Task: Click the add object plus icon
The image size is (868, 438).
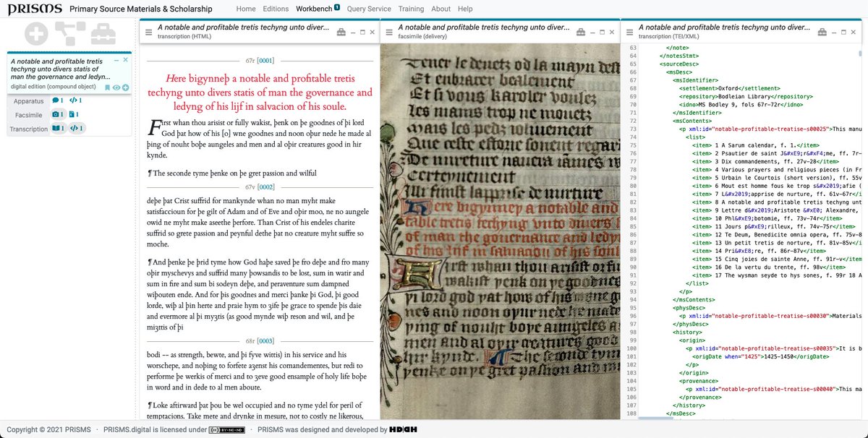Action: pos(37,33)
